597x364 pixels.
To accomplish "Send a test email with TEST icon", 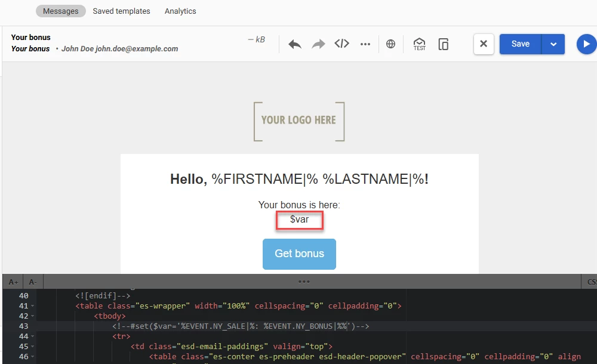I will point(419,44).
